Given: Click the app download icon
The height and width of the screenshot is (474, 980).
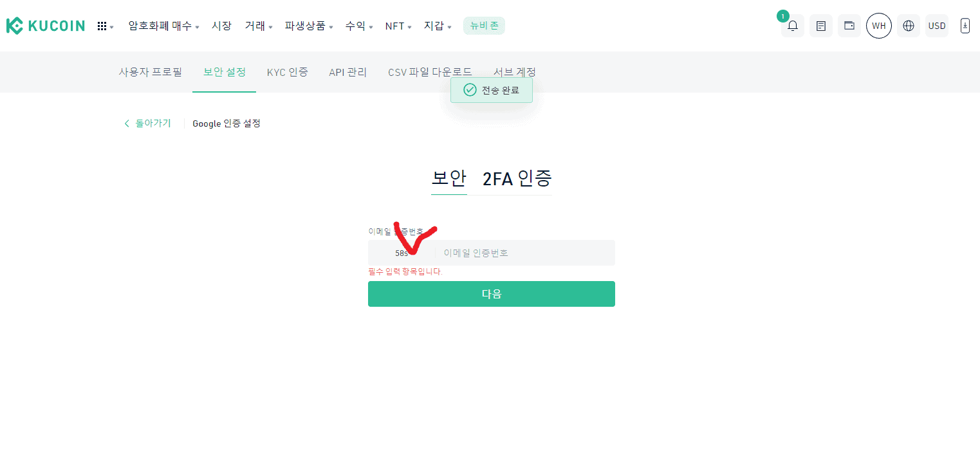Looking at the screenshot, I should click(965, 26).
